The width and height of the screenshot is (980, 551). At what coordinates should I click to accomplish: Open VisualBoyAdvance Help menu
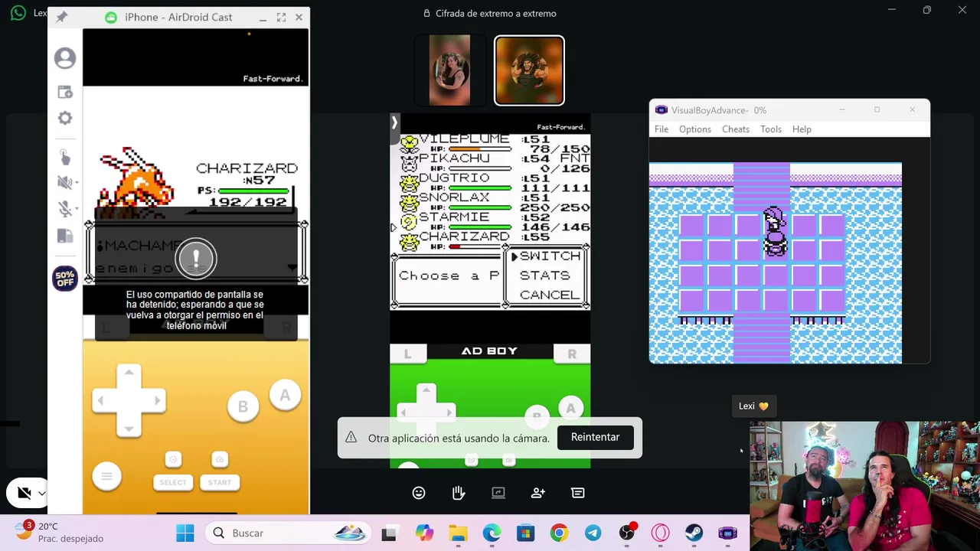click(802, 129)
